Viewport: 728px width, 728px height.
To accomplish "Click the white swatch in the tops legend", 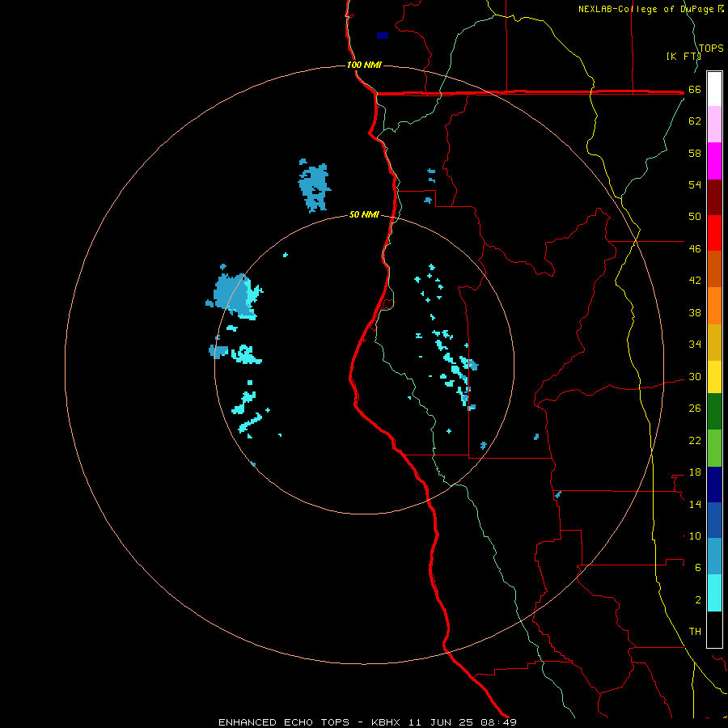I will 714,89.
